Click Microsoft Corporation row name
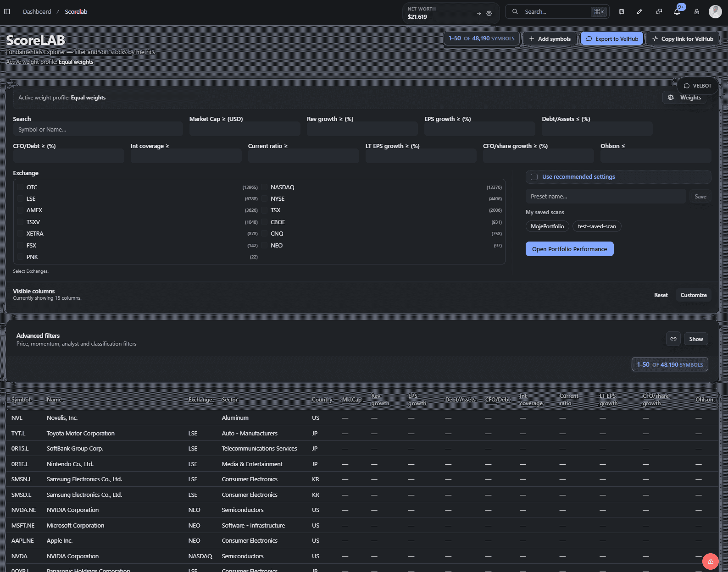The image size is (728, 572). coord(76,525)
